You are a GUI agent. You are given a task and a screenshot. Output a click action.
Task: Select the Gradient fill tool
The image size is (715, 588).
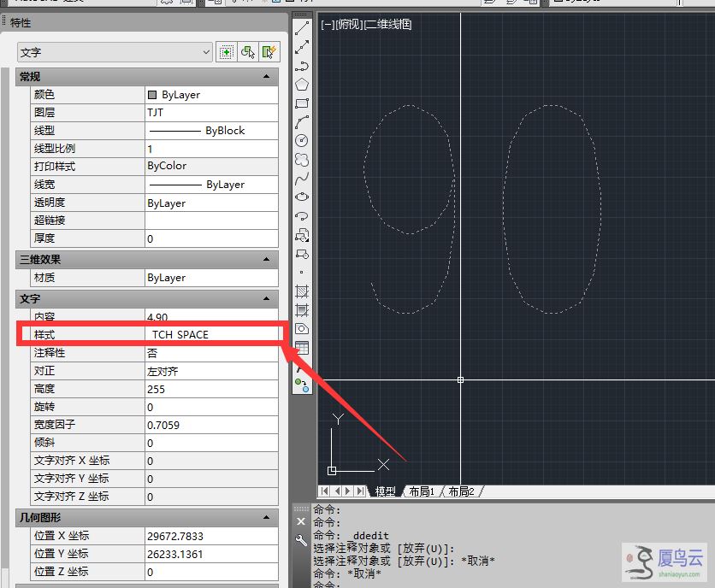302,310
